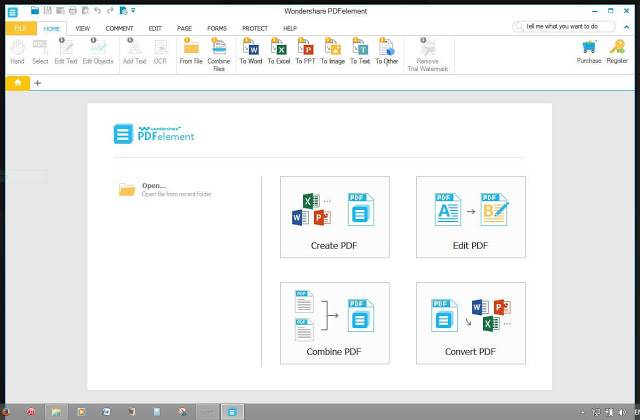The image size is (640, 420).
Task: Open the HELP tab
Action: 290,29
